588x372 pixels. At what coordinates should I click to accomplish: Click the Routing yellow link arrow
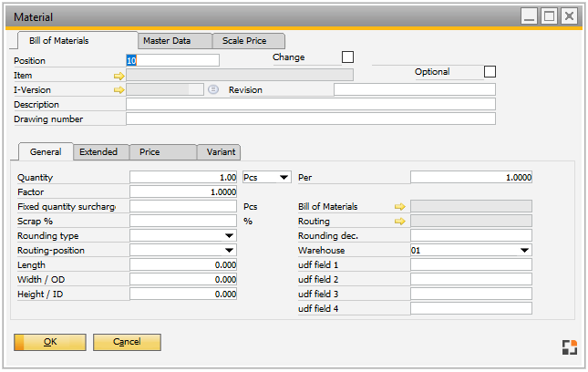399,222
